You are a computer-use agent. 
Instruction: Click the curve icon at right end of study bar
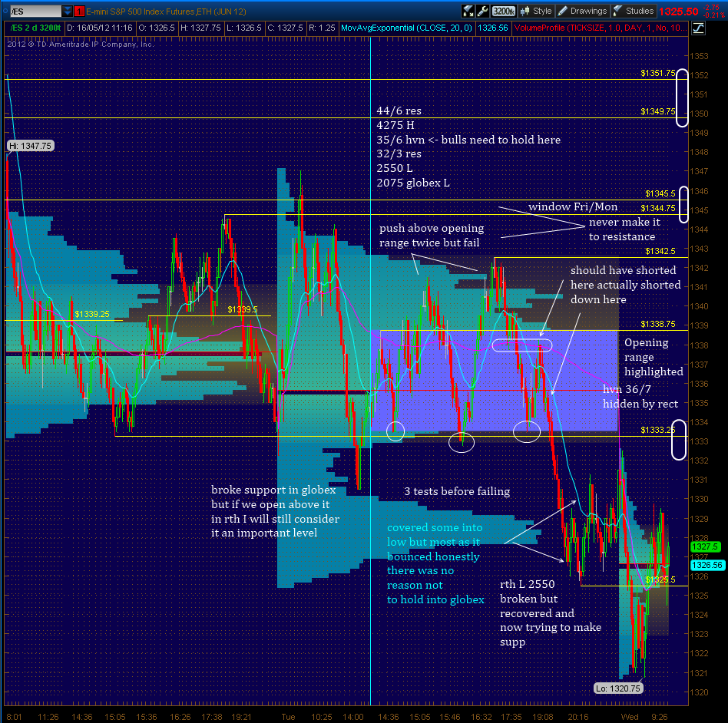point(698,28)
